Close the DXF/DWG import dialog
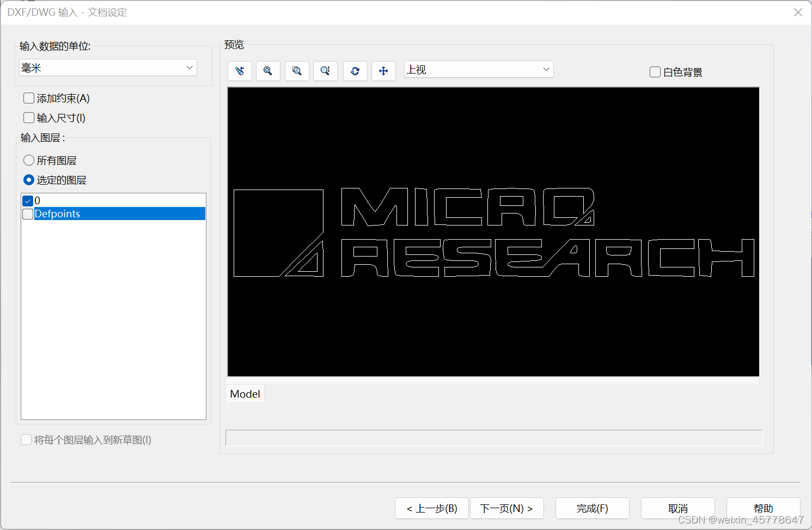The image size is (812, 530). point(798,12)
